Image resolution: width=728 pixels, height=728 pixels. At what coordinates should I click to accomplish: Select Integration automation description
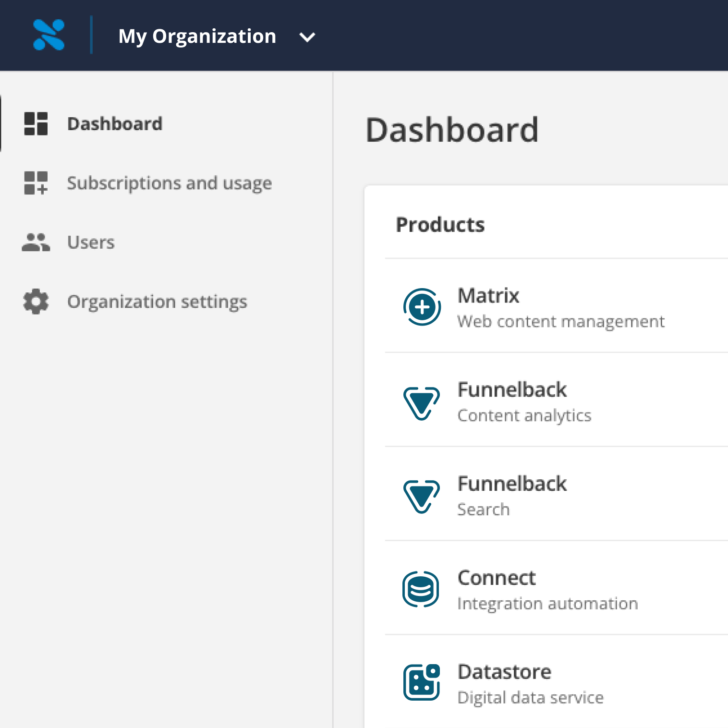548,604
